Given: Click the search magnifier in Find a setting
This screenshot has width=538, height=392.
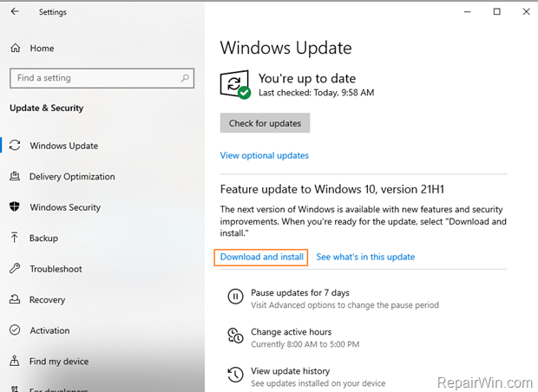Looking at the screenshot, I should (185, 78).
